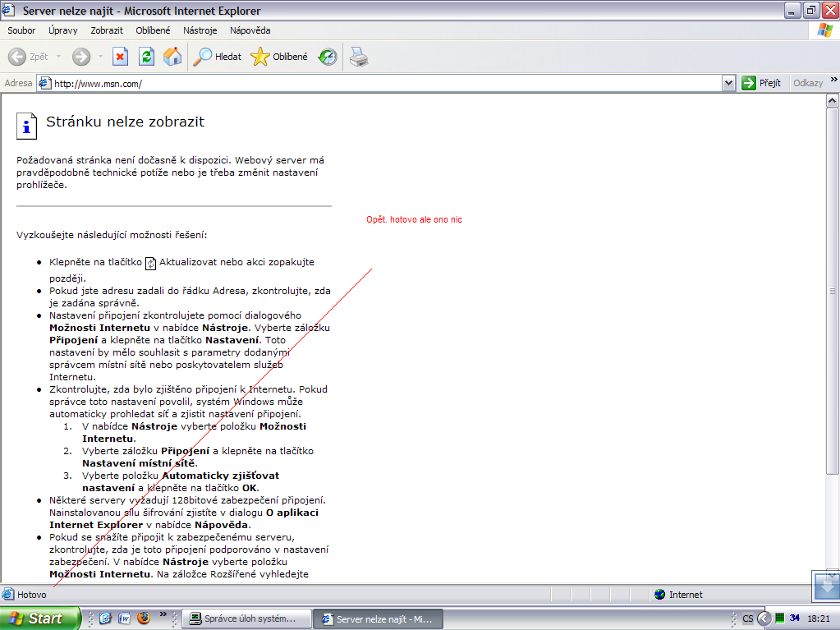Click the page icon in address bar
Image resolution: width=840 pixels, height=630 pixels.
click(x=45, y=83)
